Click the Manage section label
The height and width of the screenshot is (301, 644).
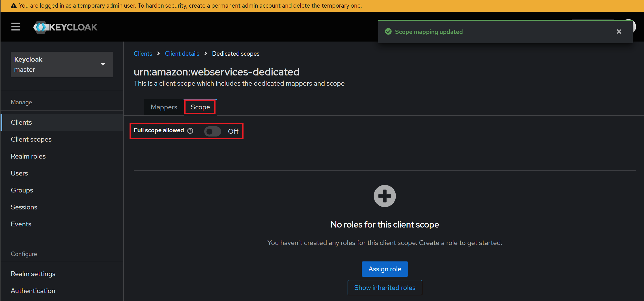coord(21,102)
